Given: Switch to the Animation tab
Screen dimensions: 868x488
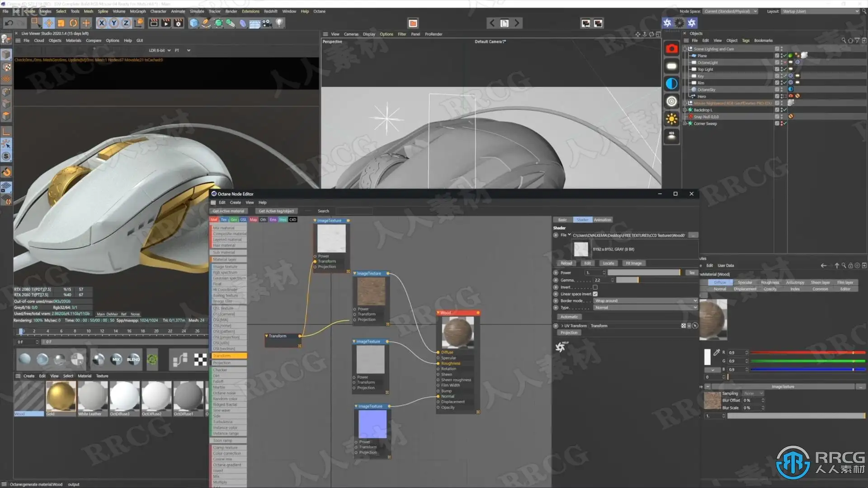Looking at the screenshot, I should click(x=602, y=220).
